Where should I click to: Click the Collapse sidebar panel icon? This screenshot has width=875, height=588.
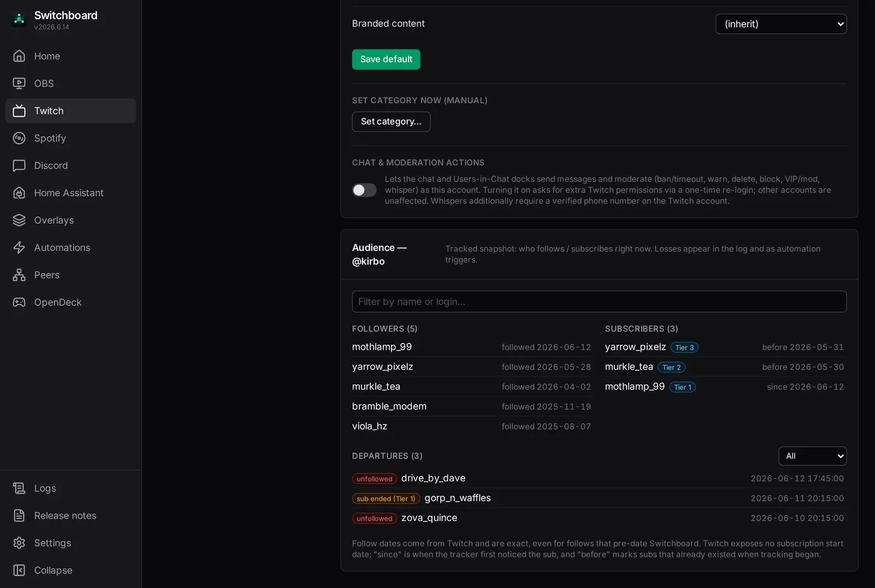point(19,570)
